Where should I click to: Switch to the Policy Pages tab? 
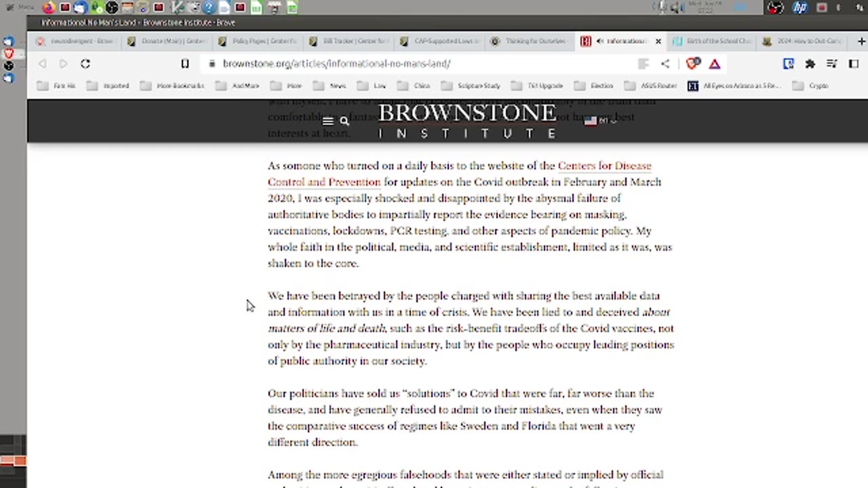(257, 41)
